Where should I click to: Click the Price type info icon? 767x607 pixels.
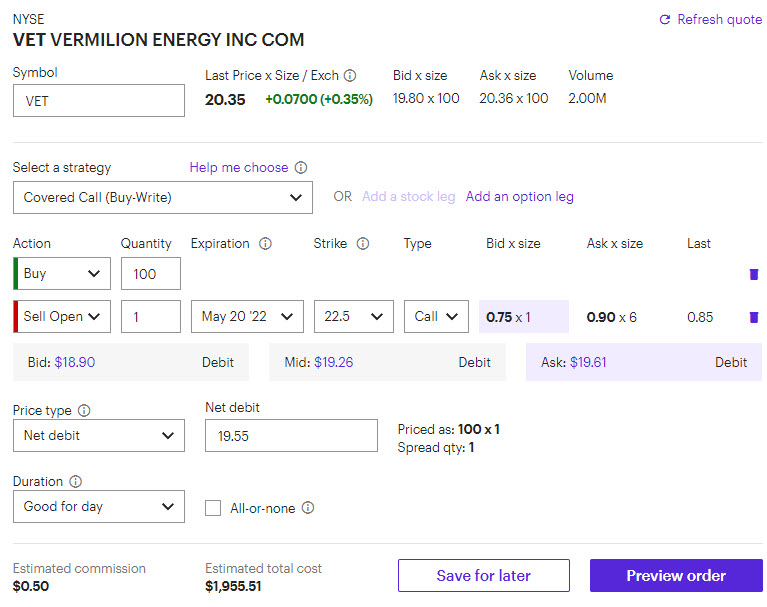pos(84,410)
